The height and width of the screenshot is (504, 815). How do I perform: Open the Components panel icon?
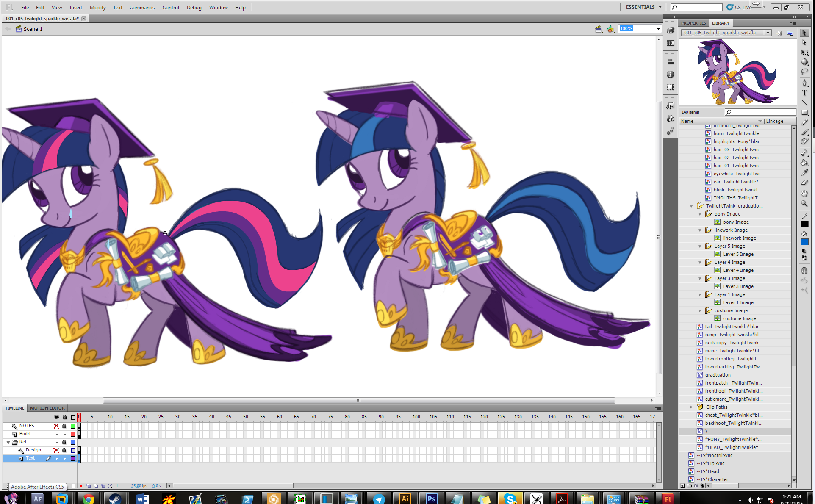[x=671, y=119]
